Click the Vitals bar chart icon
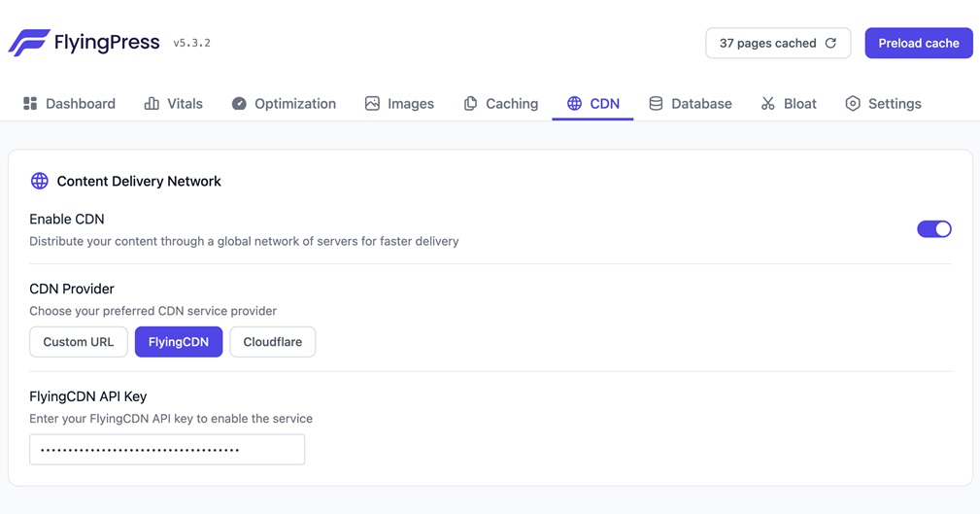 (152, 103)
